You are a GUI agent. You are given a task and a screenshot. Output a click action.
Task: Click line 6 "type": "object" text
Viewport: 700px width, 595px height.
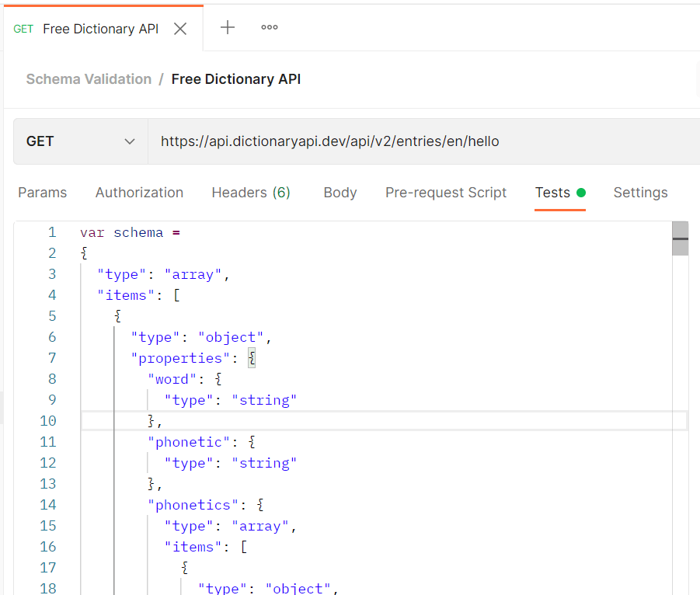[x=201, y=337]
